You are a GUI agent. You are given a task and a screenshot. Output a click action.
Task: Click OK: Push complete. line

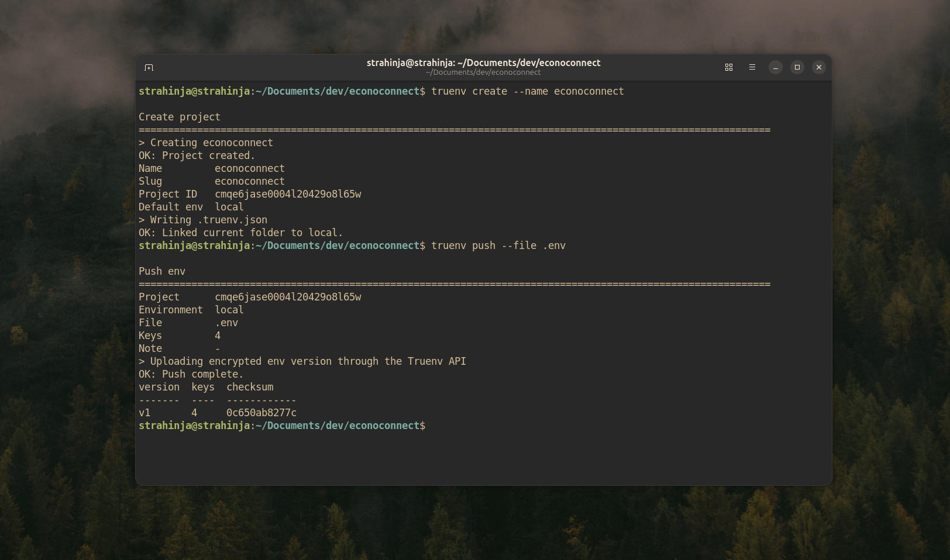[x=191, y=374]
